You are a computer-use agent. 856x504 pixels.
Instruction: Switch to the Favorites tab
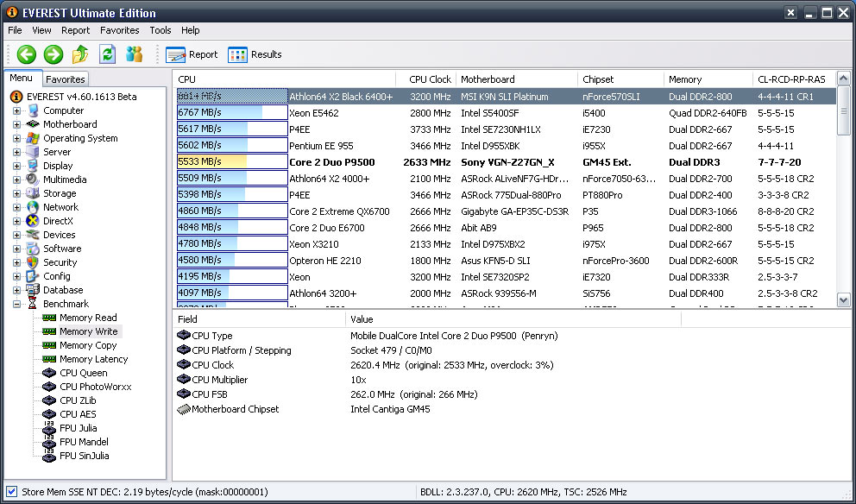click(x=65, y=79)
